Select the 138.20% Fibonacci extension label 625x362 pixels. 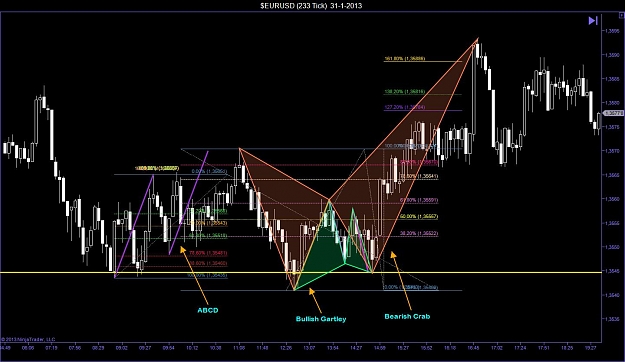click(x=405, y=92)
